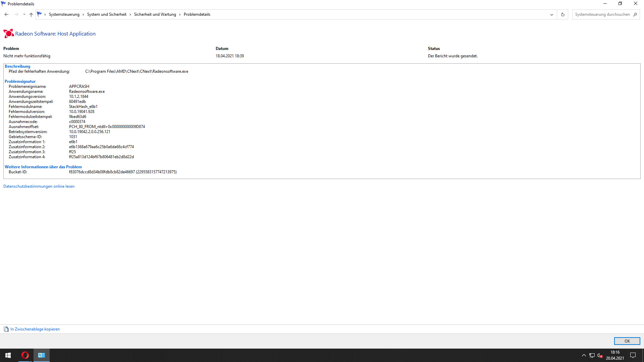Expand the recent locations dropdown arrow
The width and height of the screenshot is (644, 362).
pyautogui.click(x=24, y=14)
